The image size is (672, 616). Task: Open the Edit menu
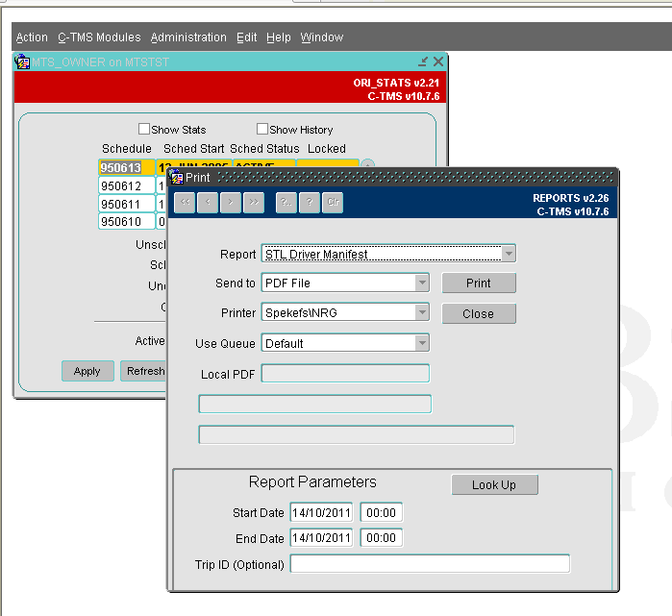(247, 37)
